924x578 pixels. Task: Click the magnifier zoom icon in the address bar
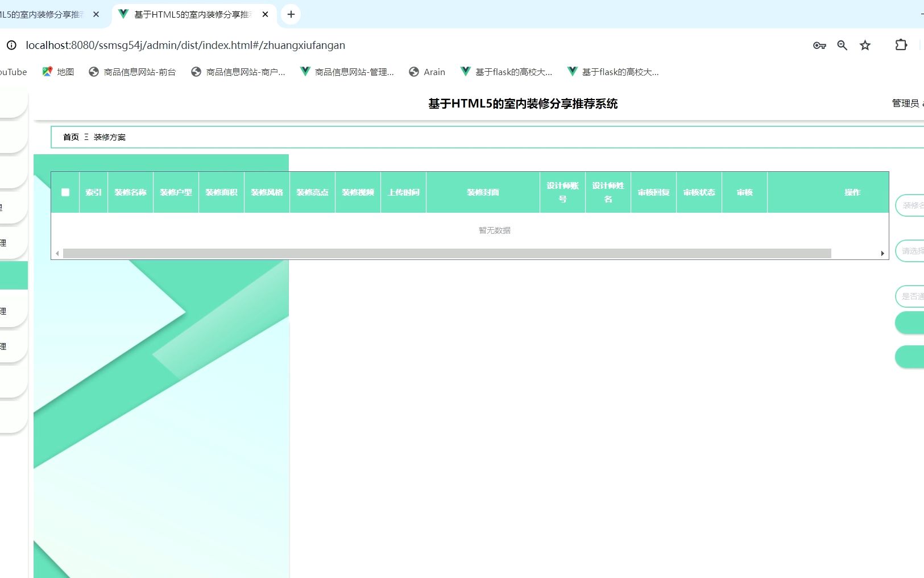tap(842, 45)
